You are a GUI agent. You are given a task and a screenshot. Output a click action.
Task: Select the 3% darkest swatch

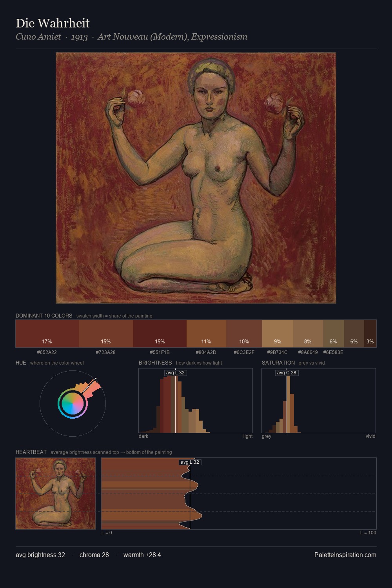[x=370, y=334]
